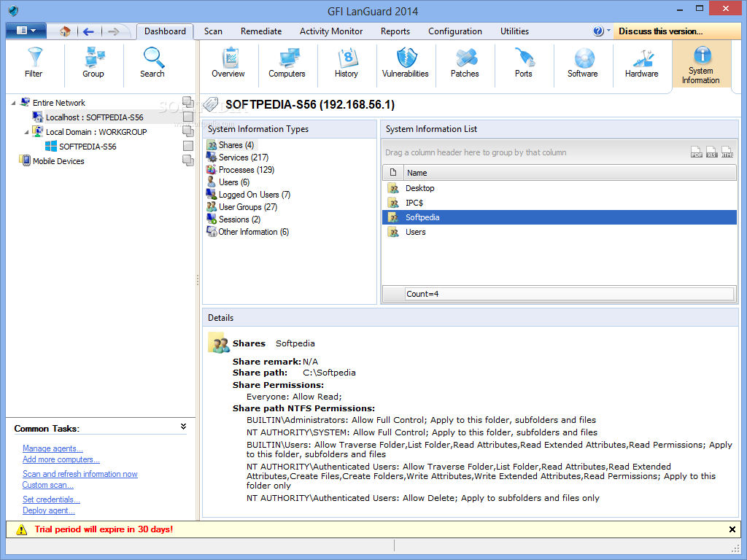Open the Overview dashboard view
The image size is (747, 560).
[228, 63]
